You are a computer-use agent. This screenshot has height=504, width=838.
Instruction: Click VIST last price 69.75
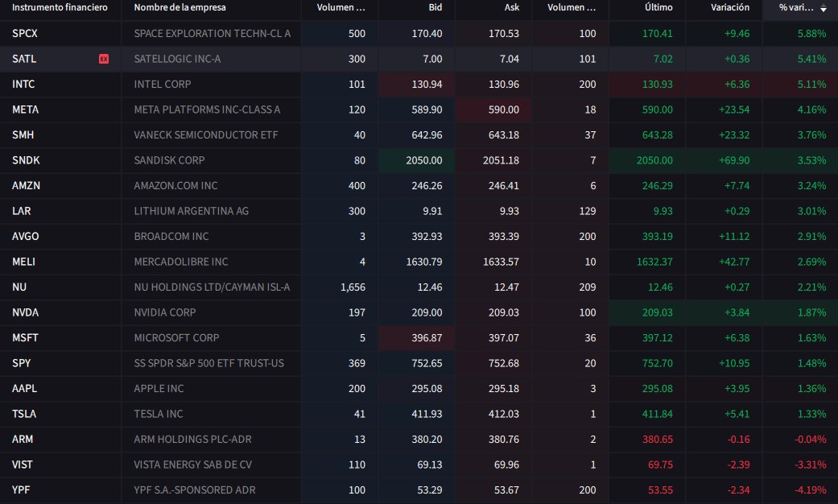click(660, 465)
